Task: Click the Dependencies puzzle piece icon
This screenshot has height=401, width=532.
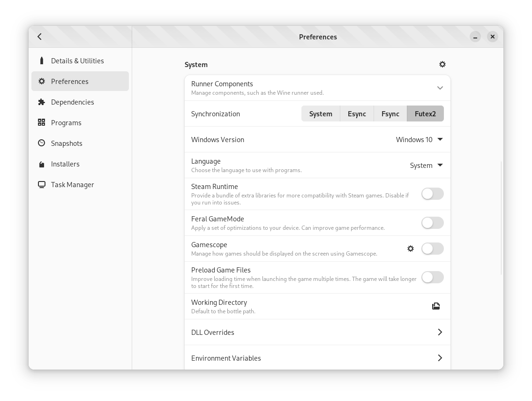Action: click(42, 102)
